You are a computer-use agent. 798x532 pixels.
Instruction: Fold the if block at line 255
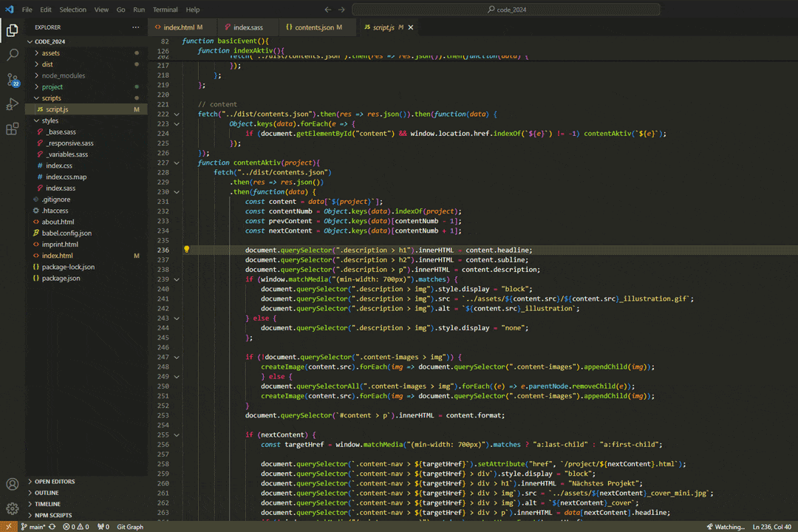click(177, 435)
